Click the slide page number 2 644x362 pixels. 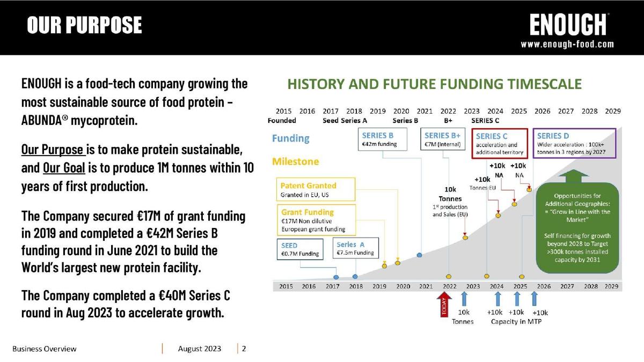[244, 349]
